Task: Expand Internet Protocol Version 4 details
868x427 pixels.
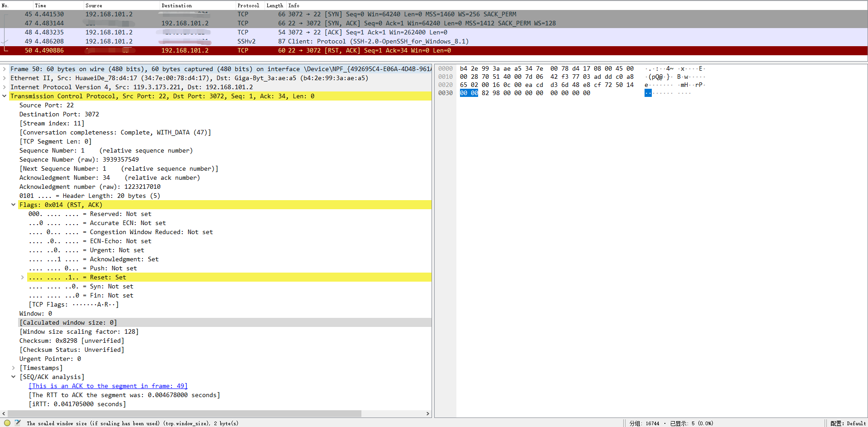Action: [5, 87]
